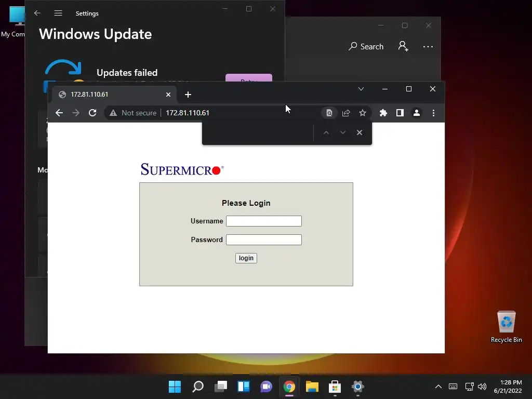Open a new Chrome tab
The image size is (532, 399).
(188, 95)
